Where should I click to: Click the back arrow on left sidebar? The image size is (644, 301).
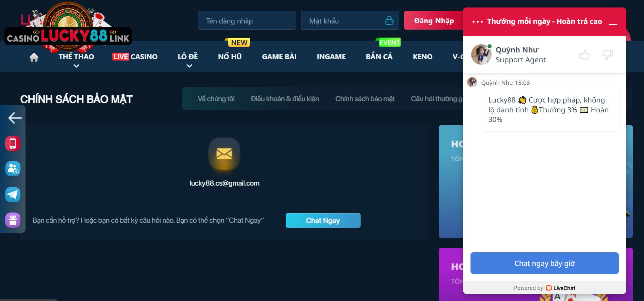pos(15,118)
